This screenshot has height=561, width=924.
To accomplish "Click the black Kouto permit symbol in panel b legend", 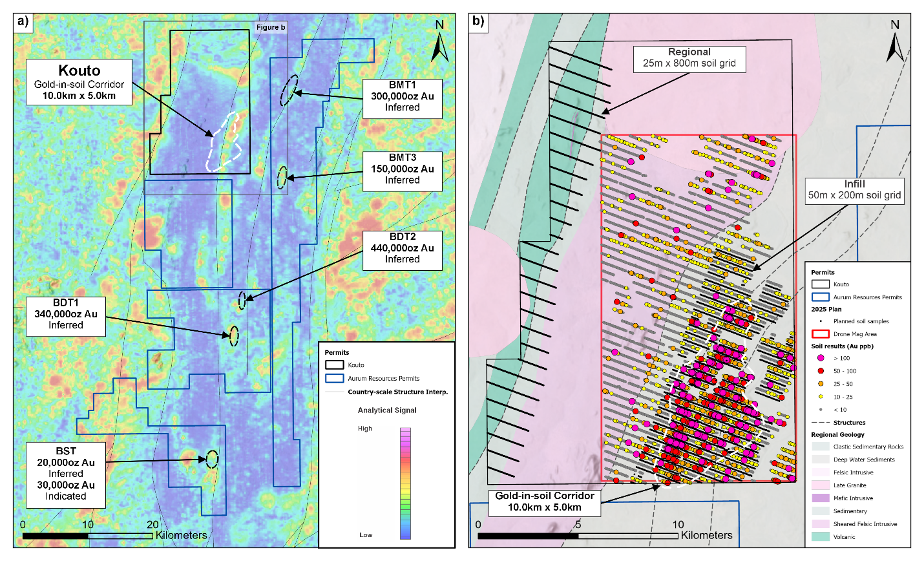I will 821,284.
